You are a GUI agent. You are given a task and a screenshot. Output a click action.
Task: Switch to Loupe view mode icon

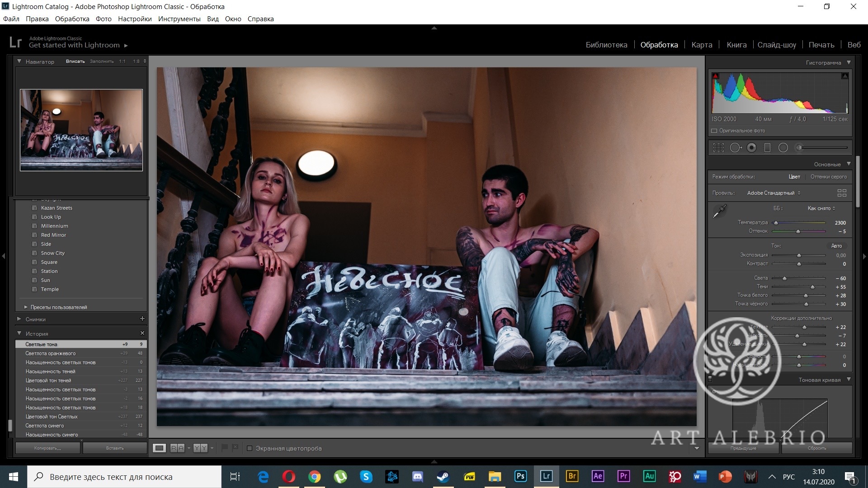click(159, 448)
